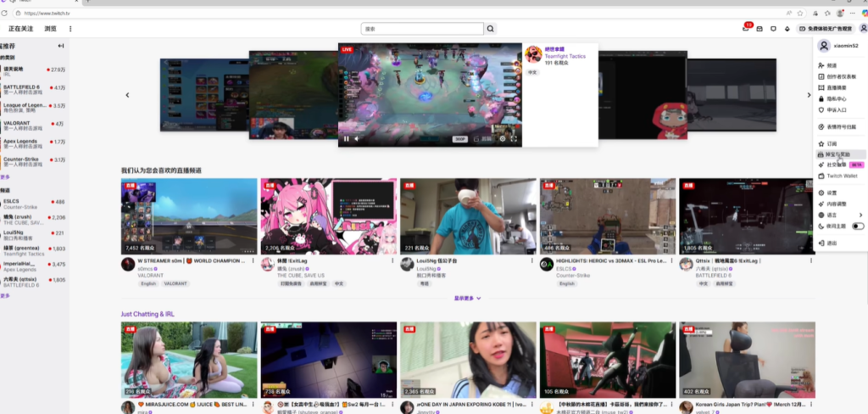868x414 pixels.
Task: Open the three-dot more menu
Action: 70,29
